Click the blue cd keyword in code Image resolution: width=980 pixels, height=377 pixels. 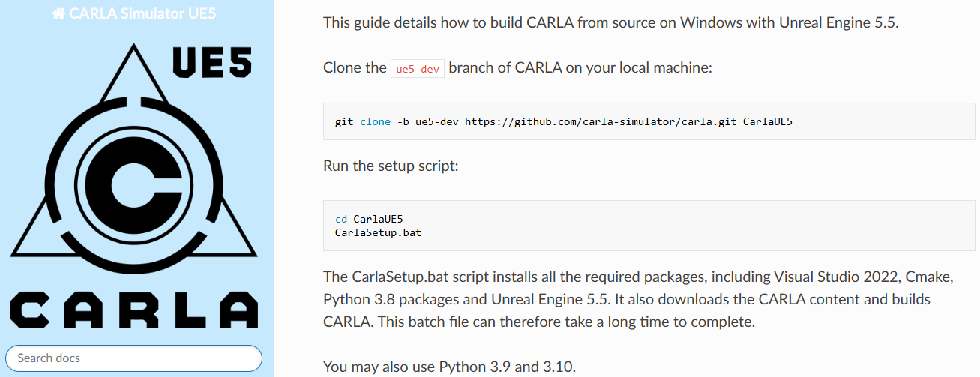[341, 219]
